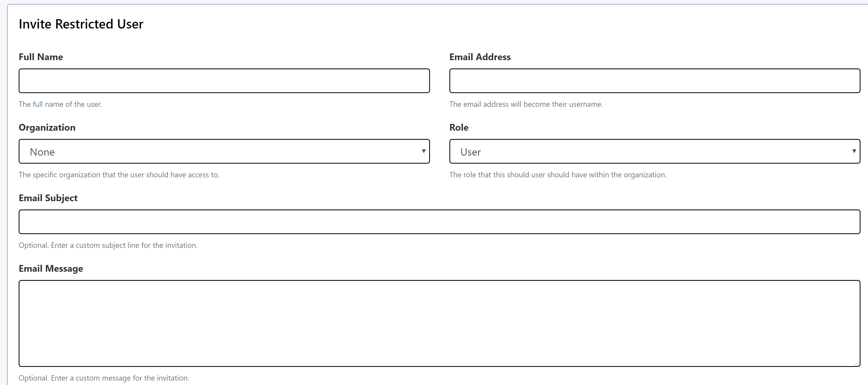
Task: Click the Email Address label
Action: (x=480, y=57)
